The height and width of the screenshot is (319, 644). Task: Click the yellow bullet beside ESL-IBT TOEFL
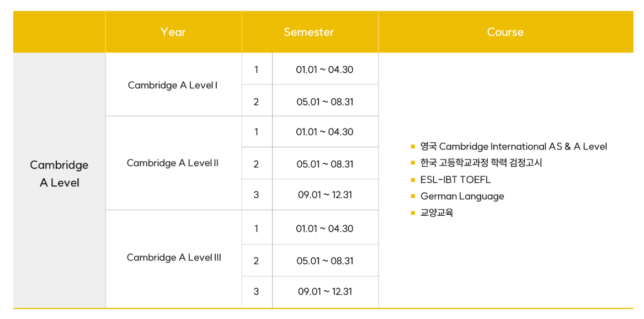point(413,180)
